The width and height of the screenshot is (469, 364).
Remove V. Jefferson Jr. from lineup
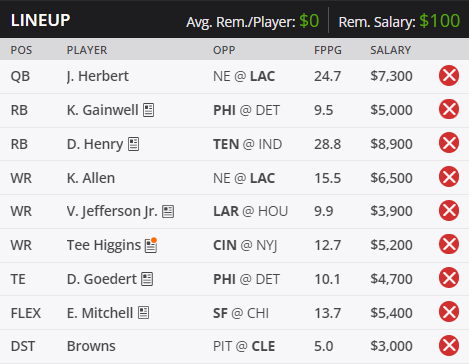pyautogui.click(x=449, y=211)
